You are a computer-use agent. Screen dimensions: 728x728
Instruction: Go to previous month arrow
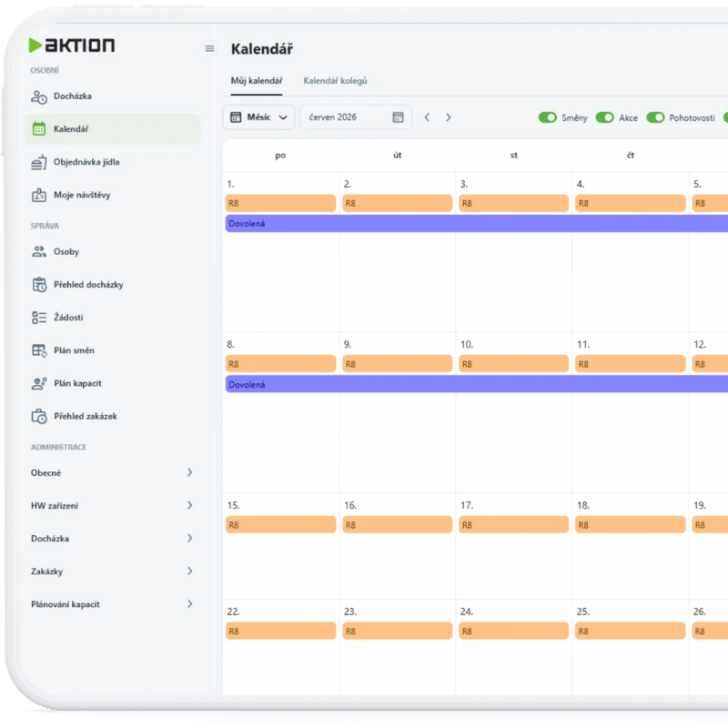click(x=427, y=117)
